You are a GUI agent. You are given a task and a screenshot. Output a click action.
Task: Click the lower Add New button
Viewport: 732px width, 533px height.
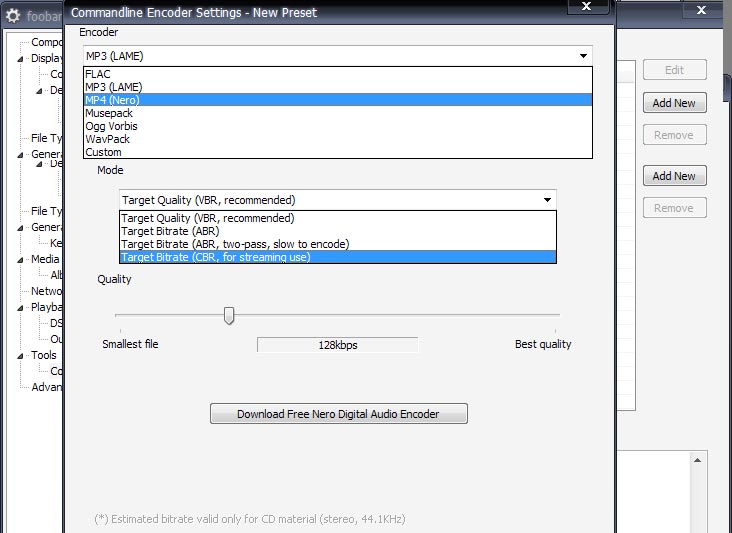click(x=674, y=176)
